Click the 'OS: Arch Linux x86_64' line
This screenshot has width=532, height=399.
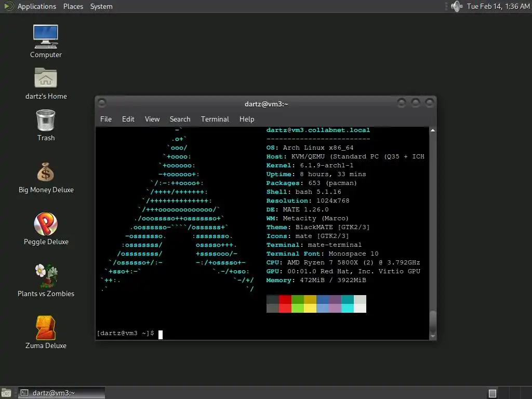pos(310,148)
